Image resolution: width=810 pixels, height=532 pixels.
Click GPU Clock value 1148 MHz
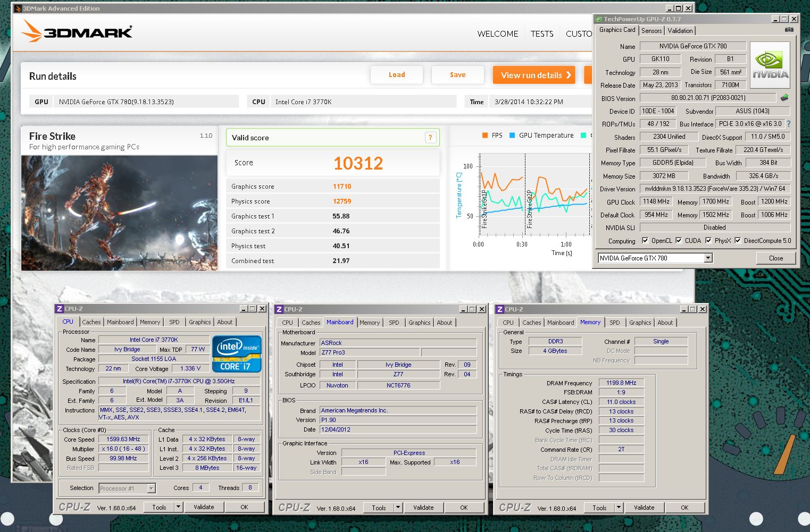[x=656, y=201]
